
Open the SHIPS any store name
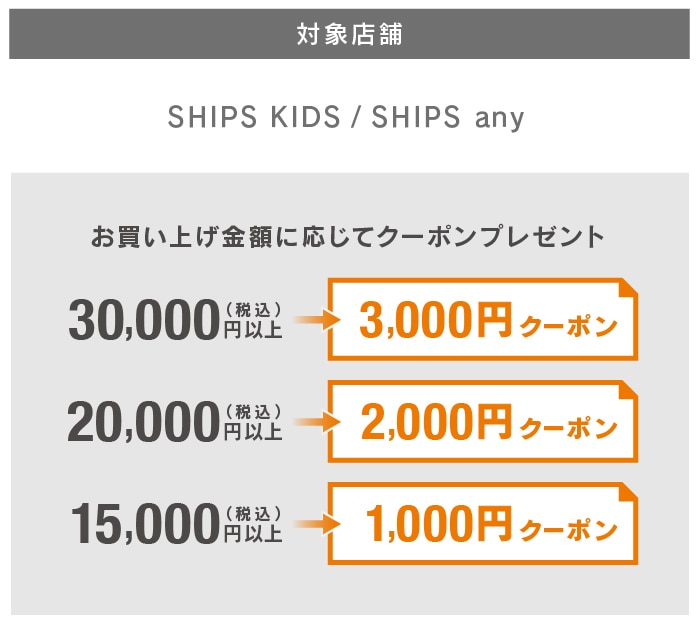[447, 117]
